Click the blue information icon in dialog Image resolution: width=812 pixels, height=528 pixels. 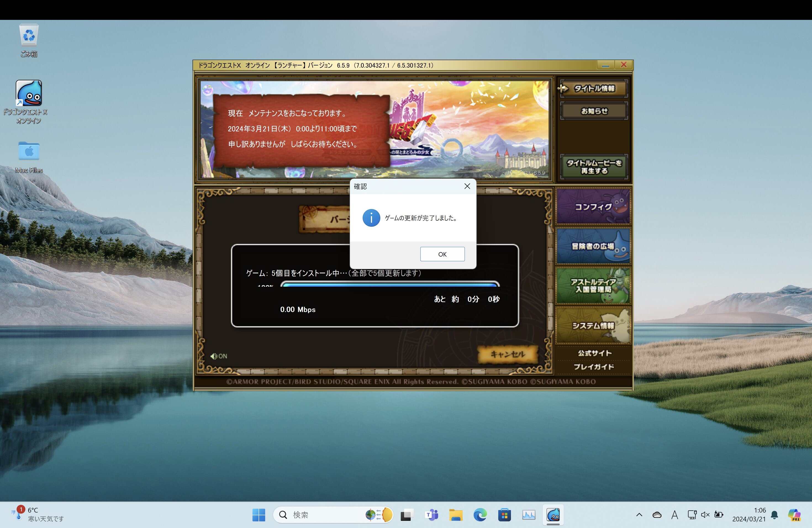point(371,218)
